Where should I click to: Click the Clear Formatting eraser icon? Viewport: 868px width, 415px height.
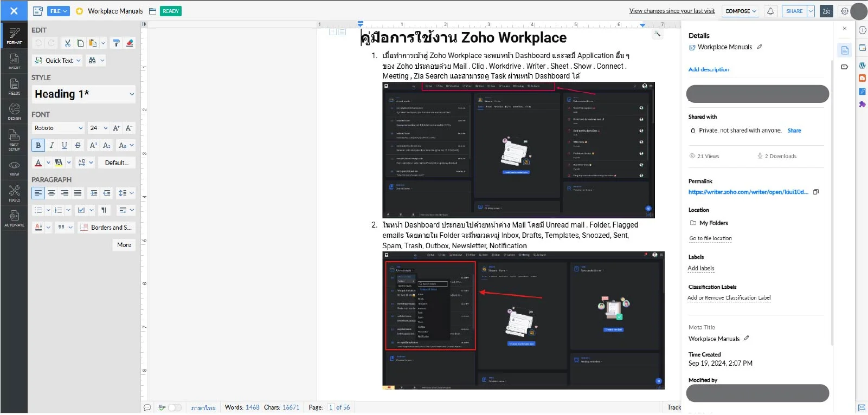pyautogui.click(x=129, y=43)
